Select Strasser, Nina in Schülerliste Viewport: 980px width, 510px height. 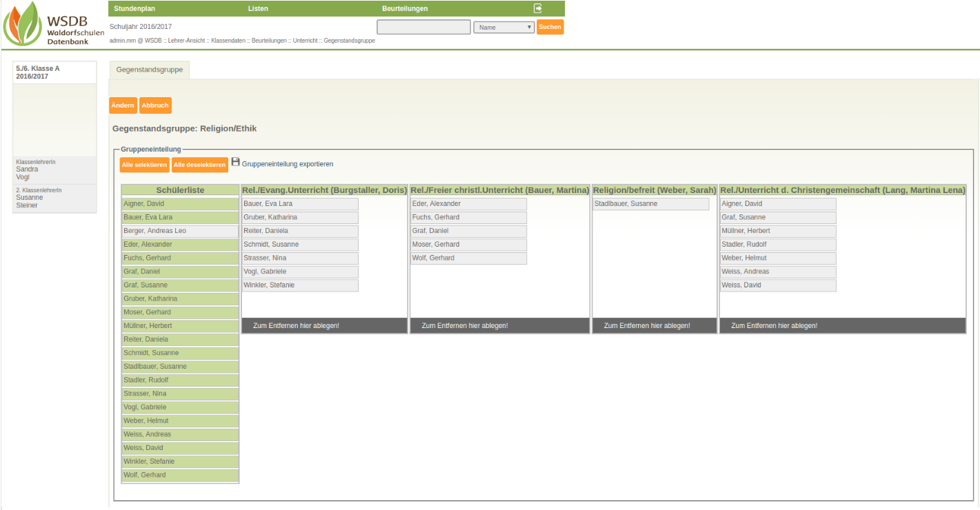coord(180,394)
